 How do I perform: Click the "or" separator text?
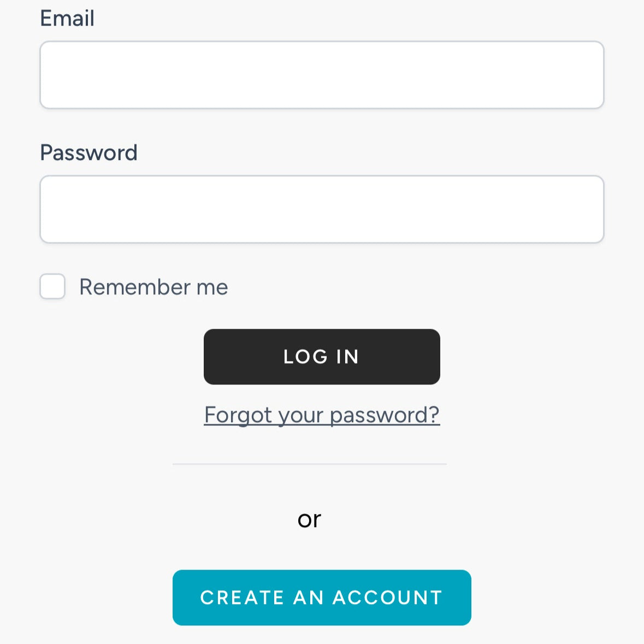pyautogui.click(x=309, y=520)
